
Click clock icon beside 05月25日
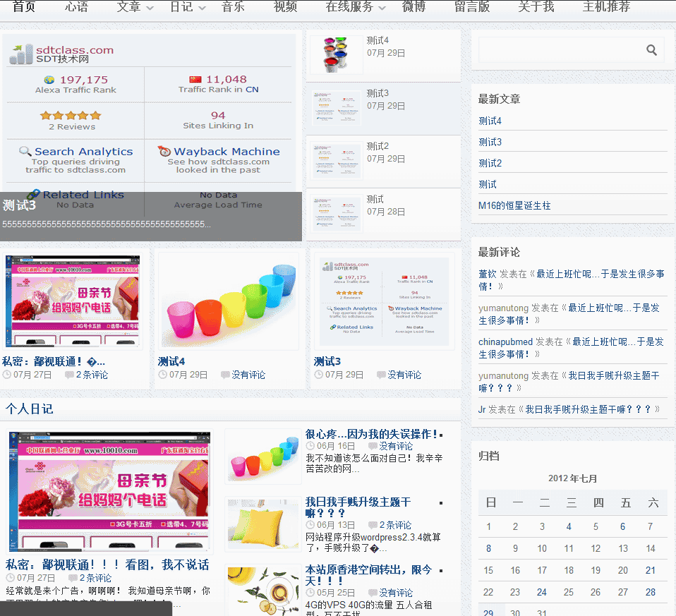[x=310, y=593]
